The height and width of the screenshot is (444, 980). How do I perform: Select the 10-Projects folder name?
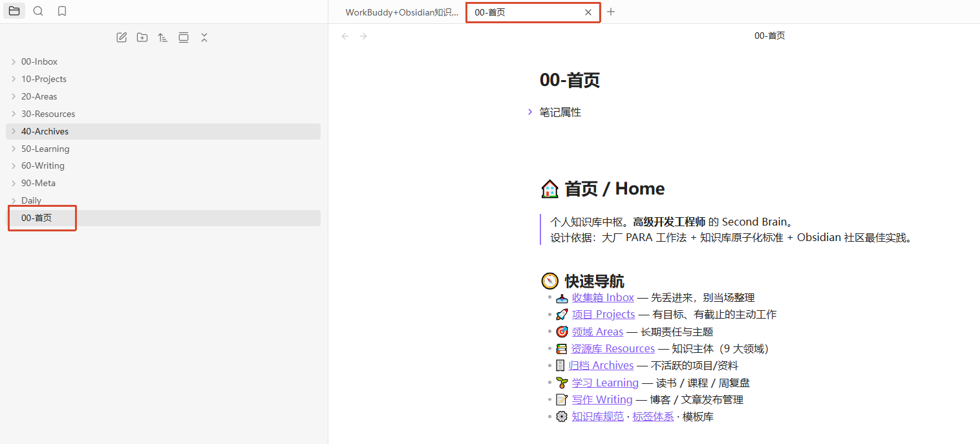pos(44,79)
